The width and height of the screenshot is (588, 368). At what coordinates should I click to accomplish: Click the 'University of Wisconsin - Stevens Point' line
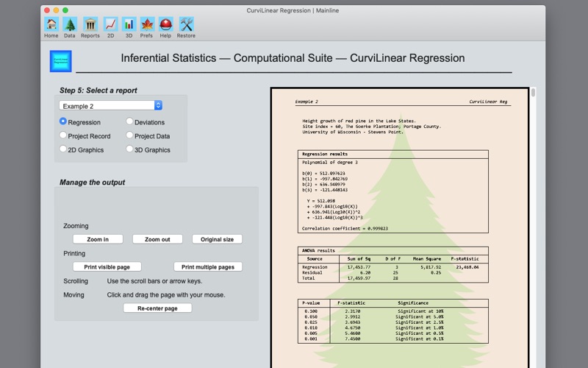(x=353, y=132)
